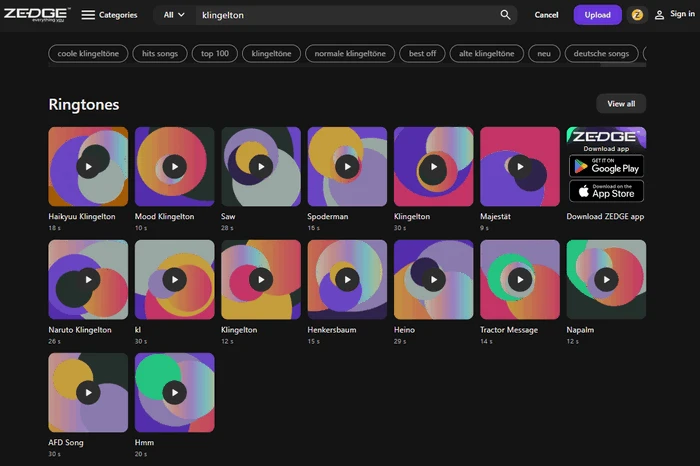Screen dimensions: 700x466
Task: Click the magnifier search icon
Action: point(506,15)
